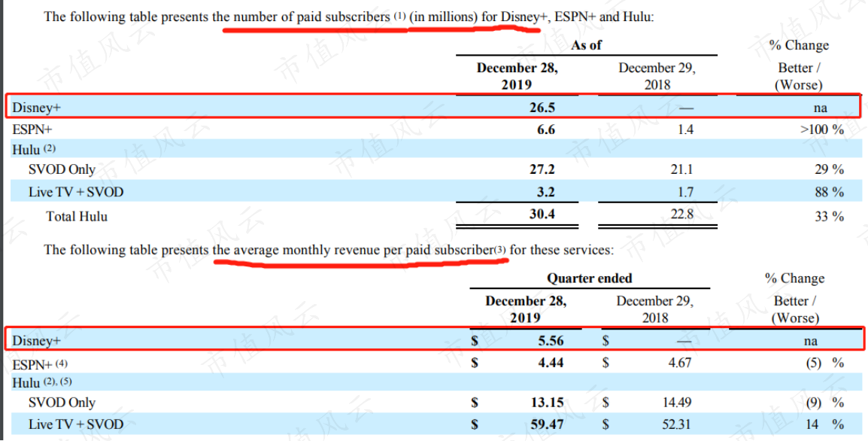Screen dimensions: 868x441
Task: Click the underlined 'number of paid subscribers' text
Action: point(311,17)
